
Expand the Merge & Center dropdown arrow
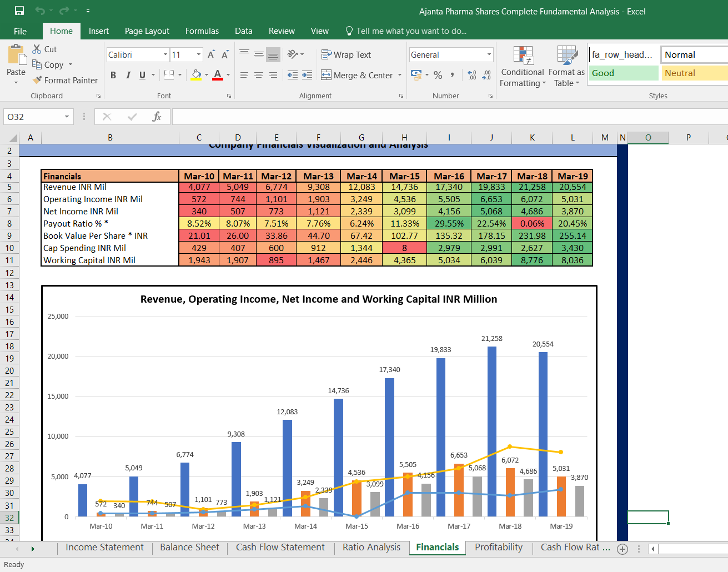400,75
